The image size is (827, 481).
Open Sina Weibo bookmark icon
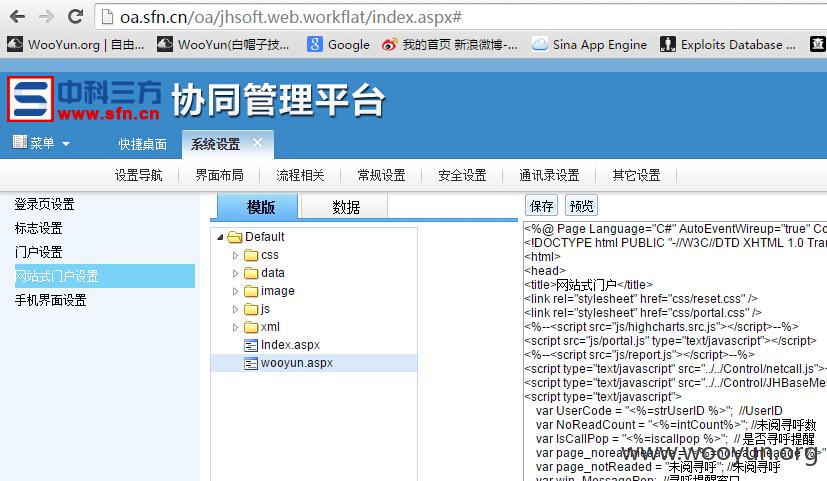point(389,45)
